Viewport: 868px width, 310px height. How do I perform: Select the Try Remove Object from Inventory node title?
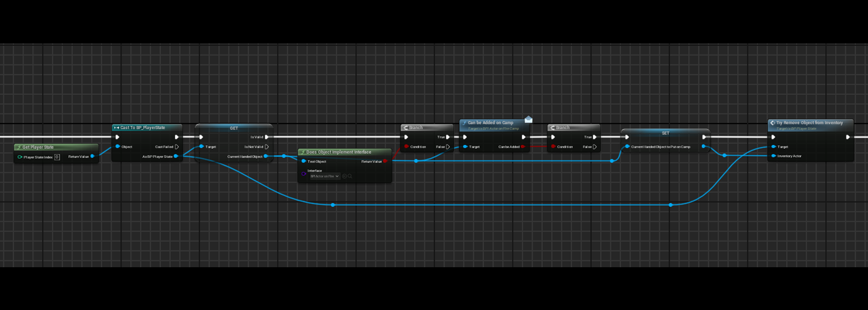809,123
